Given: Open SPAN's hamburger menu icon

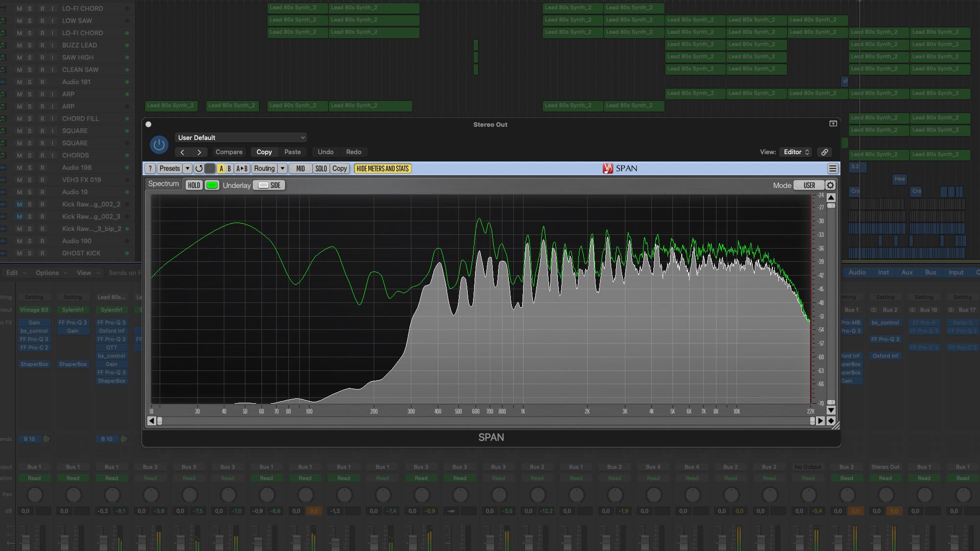Looking at the screenshot, I should click(x=833, y=168).
